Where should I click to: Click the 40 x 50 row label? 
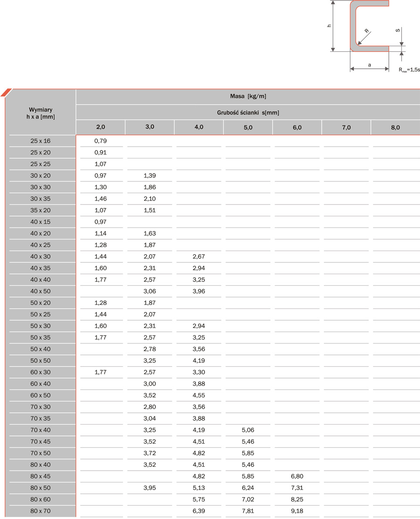coord(40,291)
